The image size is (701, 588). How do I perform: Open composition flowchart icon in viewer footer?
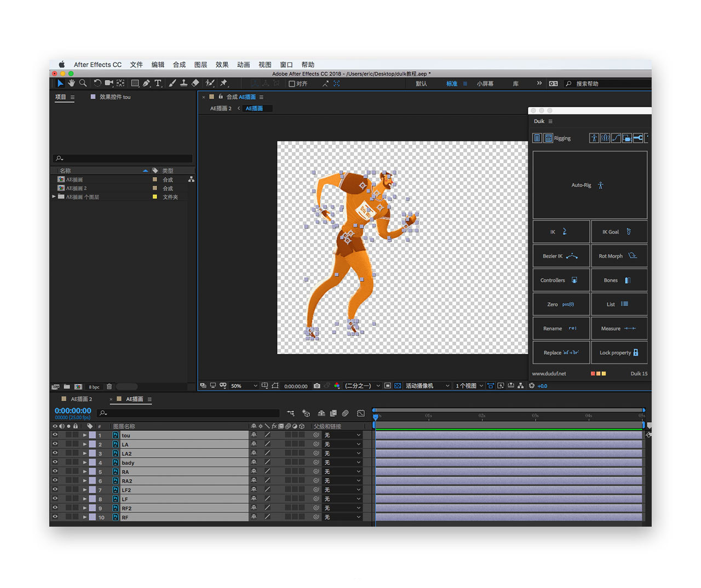click(520, 386)
